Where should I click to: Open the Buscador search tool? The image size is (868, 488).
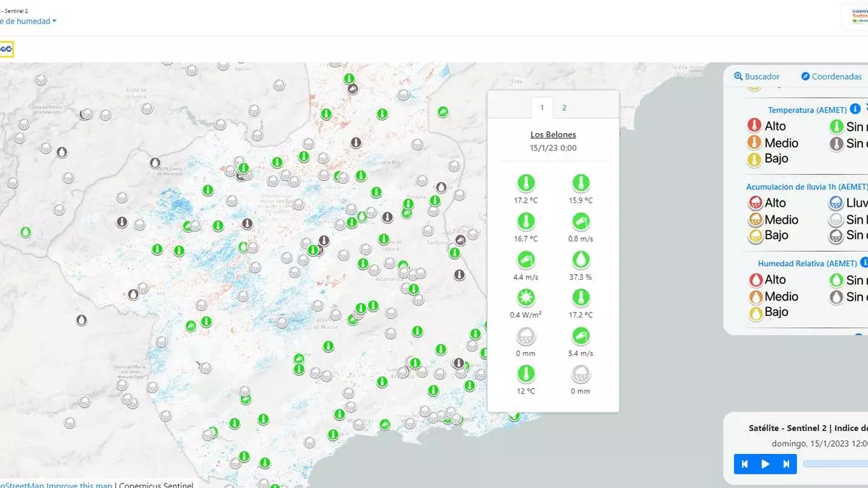tap(757, 77)
